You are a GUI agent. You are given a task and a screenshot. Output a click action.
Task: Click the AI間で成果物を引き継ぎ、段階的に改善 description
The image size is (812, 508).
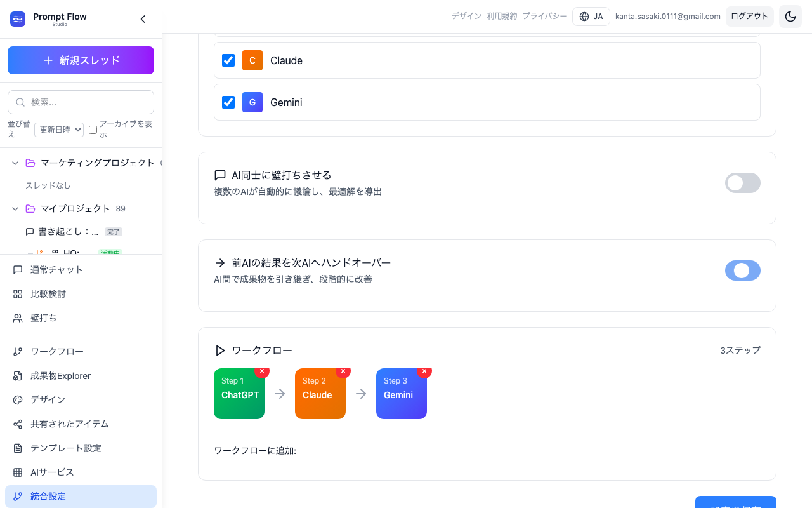[x=293, y=279]
